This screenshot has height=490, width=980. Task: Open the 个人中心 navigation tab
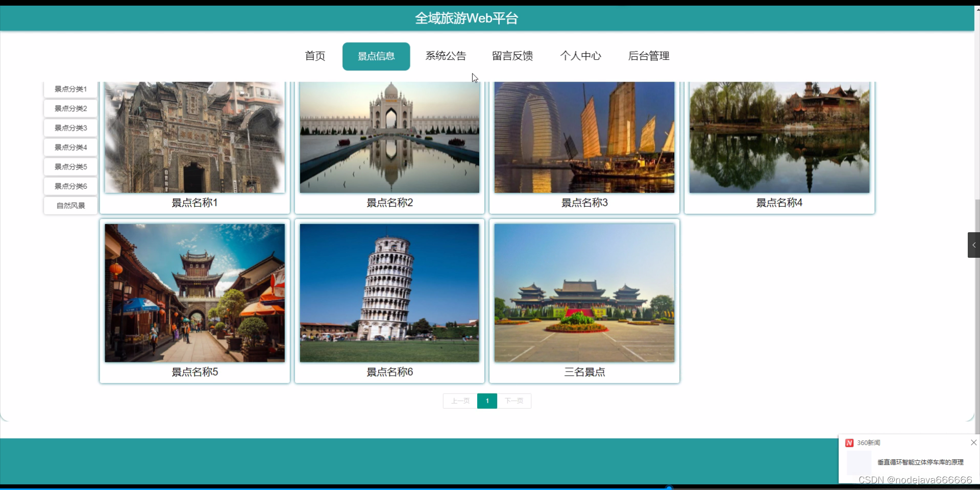point(580,56)
